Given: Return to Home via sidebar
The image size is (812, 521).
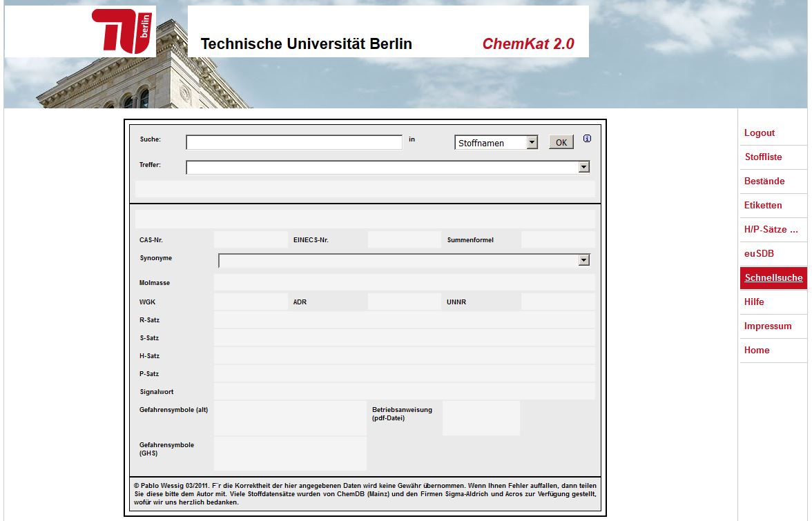Looking at the screenshot, I should point(757,350).
